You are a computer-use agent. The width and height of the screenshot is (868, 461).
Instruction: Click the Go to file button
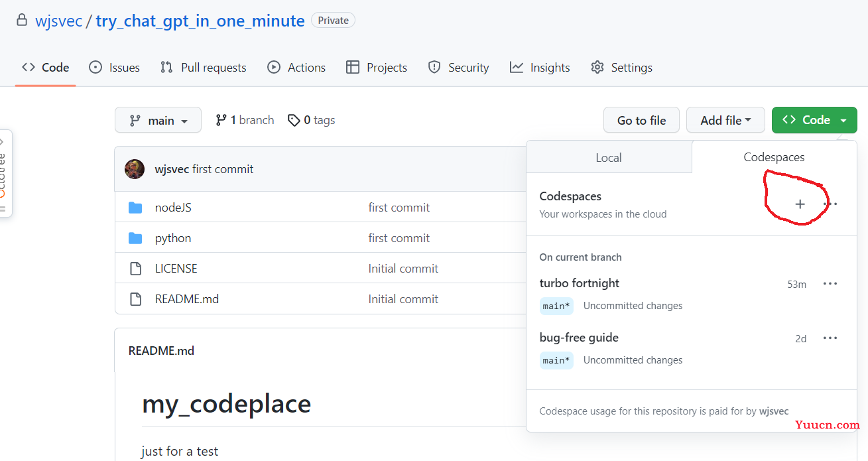click(641, 120)
